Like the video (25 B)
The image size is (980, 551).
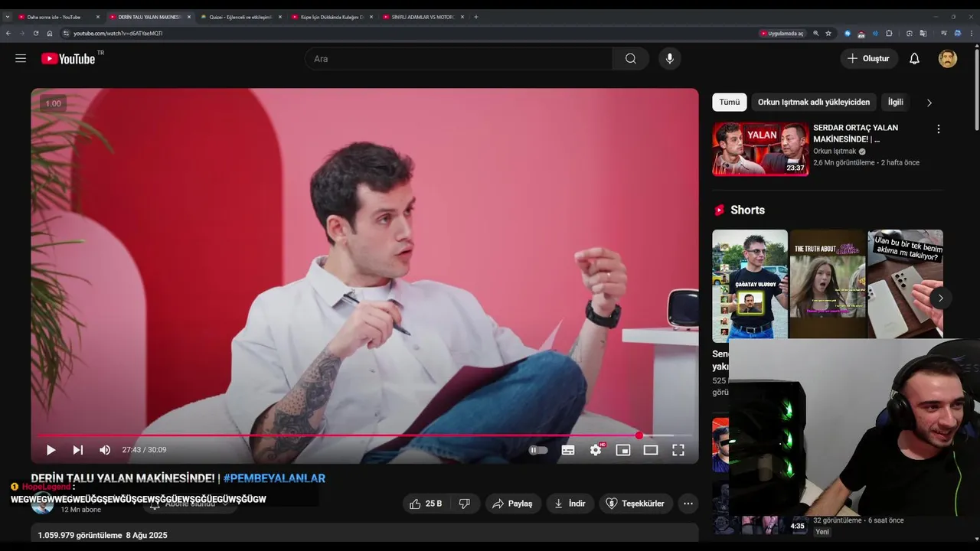coord(426,504)
